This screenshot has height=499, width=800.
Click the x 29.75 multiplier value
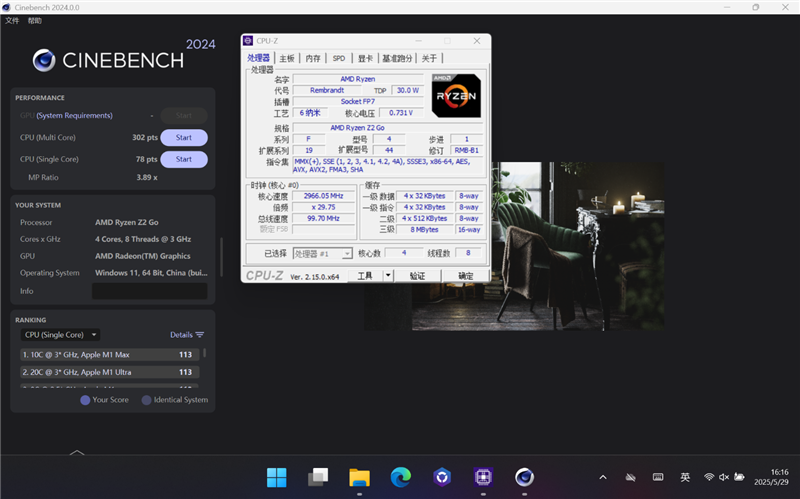point(323,207)
